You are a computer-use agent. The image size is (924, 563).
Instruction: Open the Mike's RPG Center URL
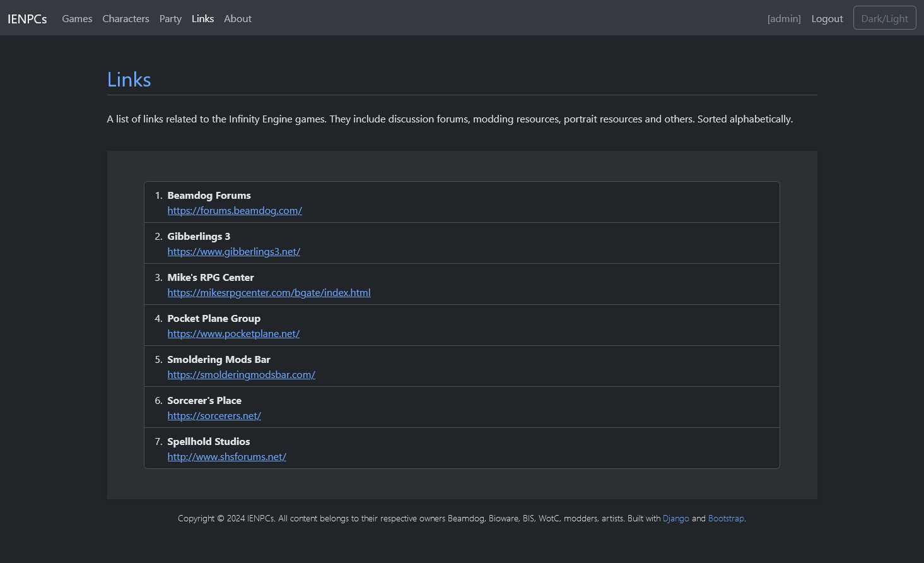269,293
